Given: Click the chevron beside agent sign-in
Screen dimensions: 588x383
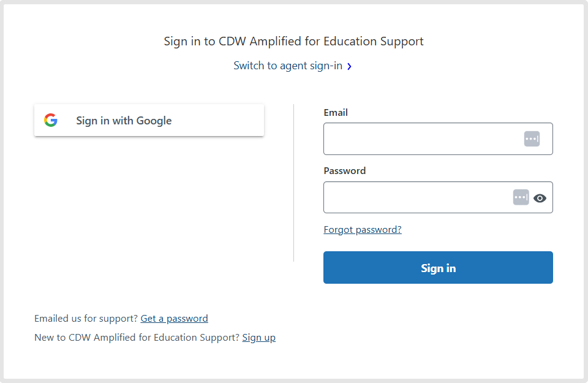Looking at the screenshot, I should [x=349, y=66].
